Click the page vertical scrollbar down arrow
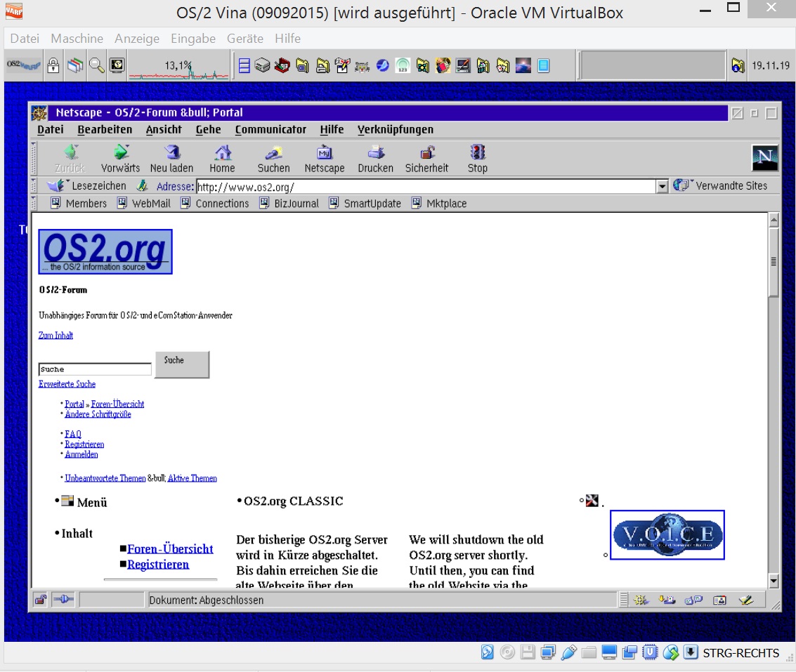This screenshot has height=672, width=796. (x=774, y=581)
